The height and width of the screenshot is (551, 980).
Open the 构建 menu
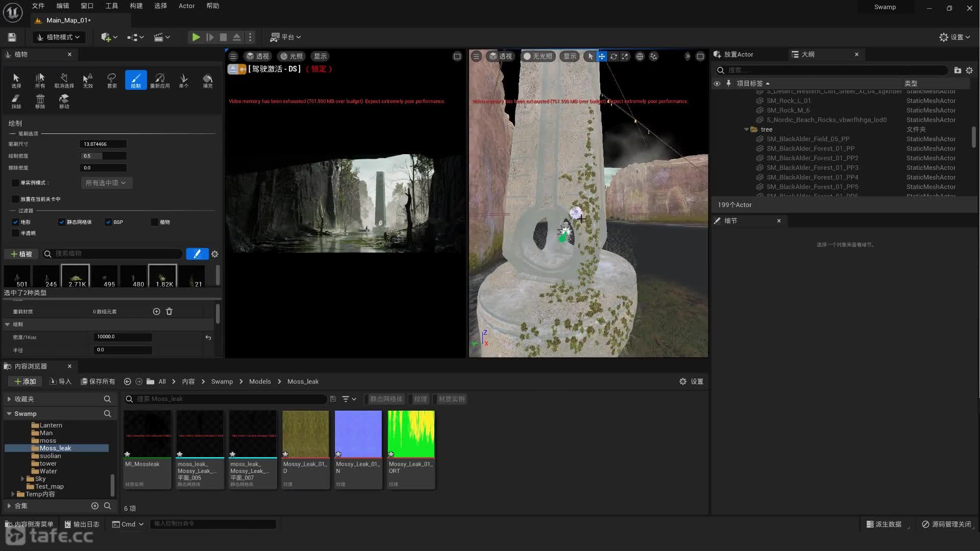136,6
